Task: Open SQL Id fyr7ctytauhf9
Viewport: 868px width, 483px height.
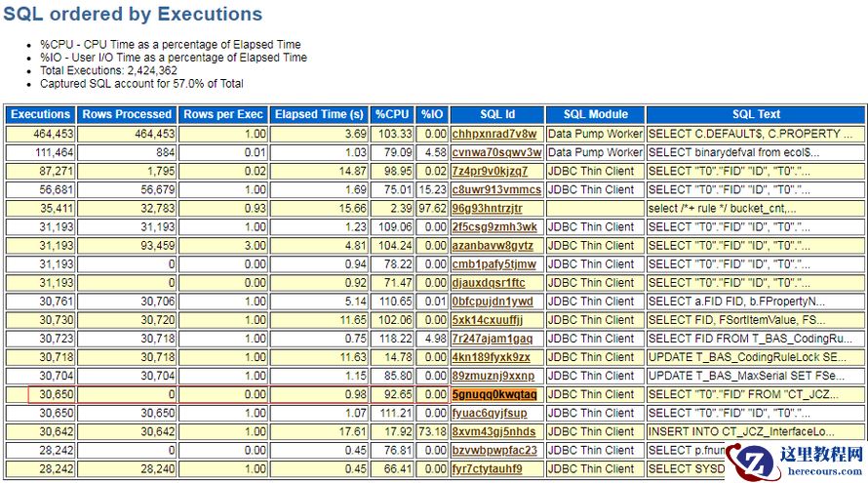Action: [487, 469]
